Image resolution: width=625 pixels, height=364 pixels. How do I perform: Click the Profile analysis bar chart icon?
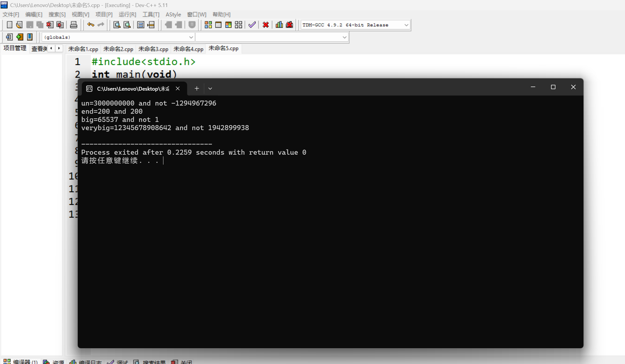(279, 25)
